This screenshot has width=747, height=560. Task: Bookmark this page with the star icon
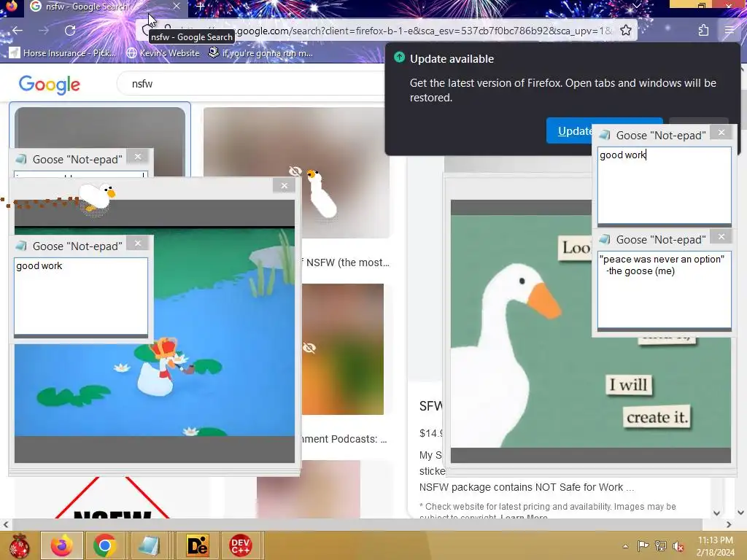point(625,31)
